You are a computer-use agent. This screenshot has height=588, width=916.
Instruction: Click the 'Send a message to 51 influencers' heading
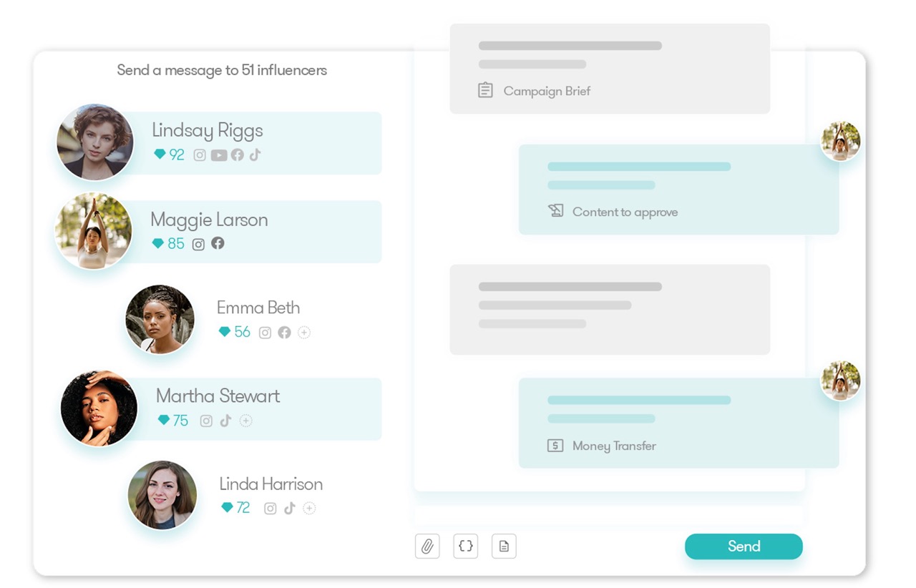pos(223,70)
